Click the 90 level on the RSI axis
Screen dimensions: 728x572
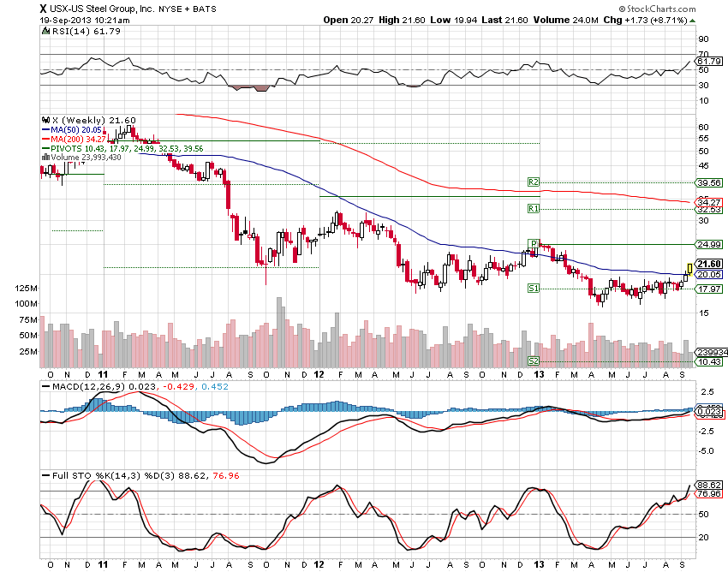[703, 39]
